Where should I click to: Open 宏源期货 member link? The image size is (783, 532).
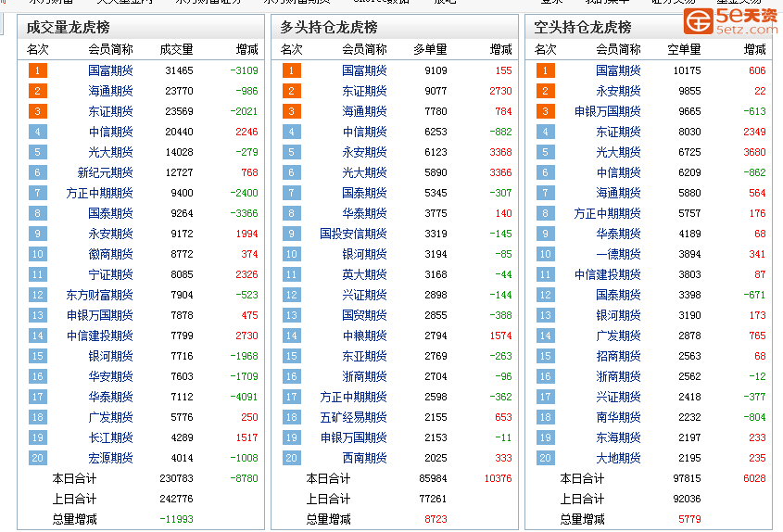point(110,458)
